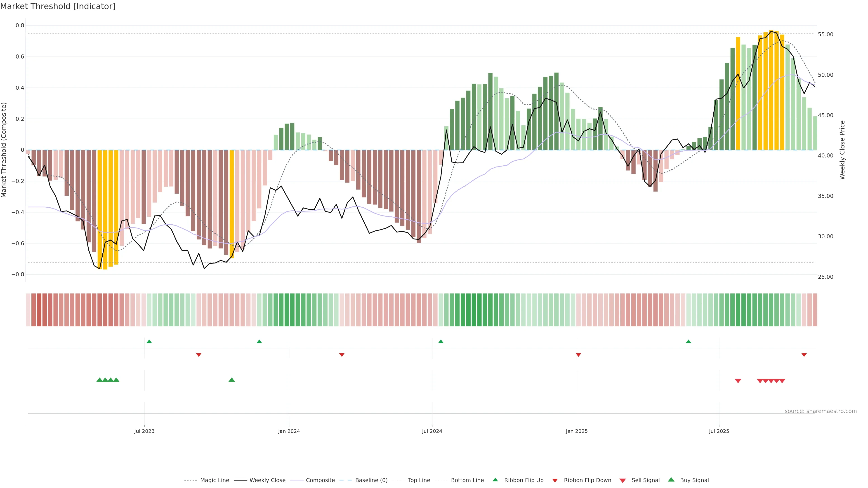Click the Jul 2025 x-axis label
This screenshot has height=488, width=868.
[x=719, y=431]
